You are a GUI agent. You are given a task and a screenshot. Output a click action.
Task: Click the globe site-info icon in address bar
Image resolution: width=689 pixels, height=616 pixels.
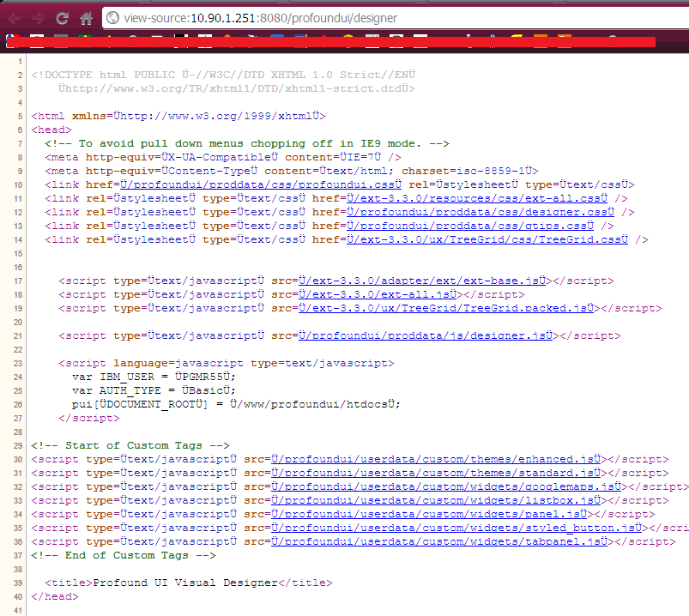tap(113, 17)
